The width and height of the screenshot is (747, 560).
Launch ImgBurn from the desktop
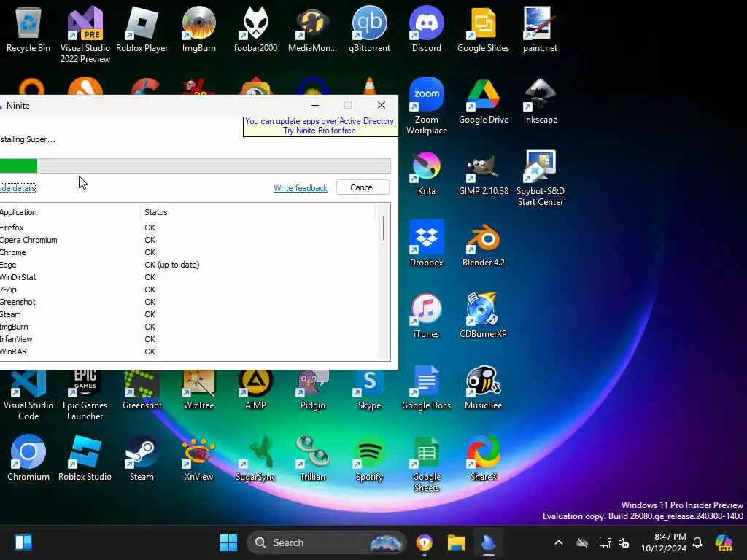click(x=198, y=29)
